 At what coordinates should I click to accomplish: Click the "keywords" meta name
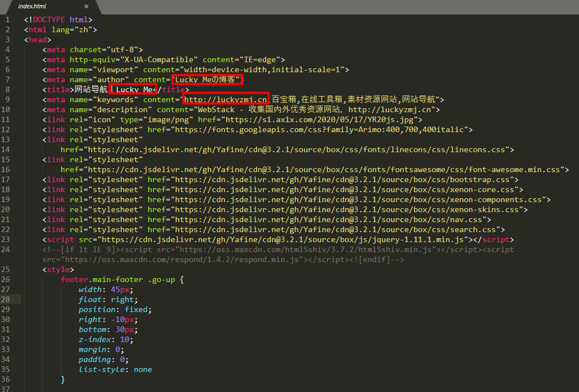coord(115,99)
